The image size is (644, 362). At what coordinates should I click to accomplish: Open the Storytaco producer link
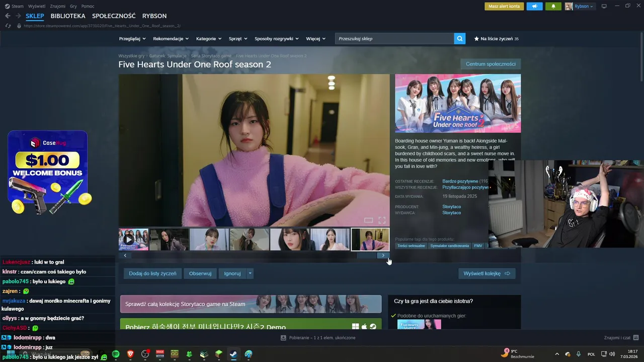click(x=451, y=207)
